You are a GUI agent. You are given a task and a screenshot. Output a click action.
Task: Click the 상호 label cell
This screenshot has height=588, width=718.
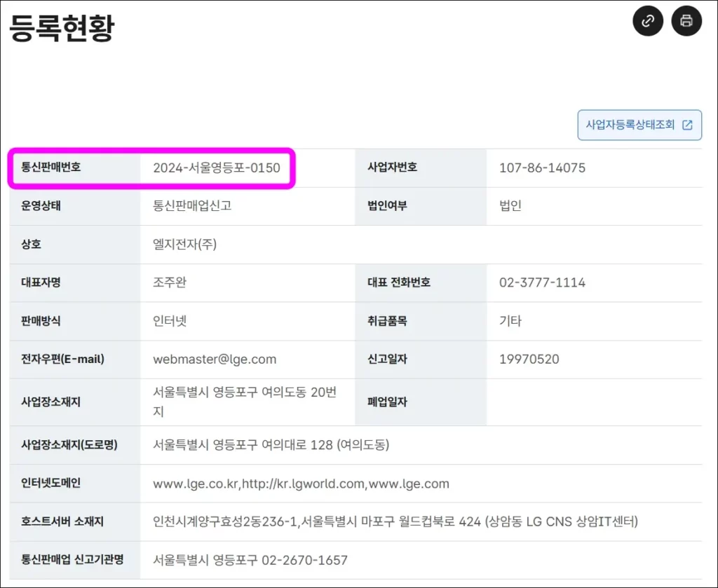point(74,245)
